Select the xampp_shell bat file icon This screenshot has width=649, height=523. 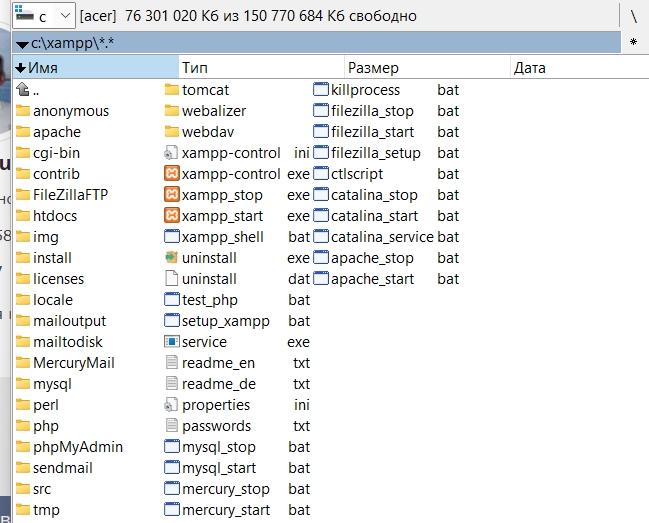[x=171, y=237]
